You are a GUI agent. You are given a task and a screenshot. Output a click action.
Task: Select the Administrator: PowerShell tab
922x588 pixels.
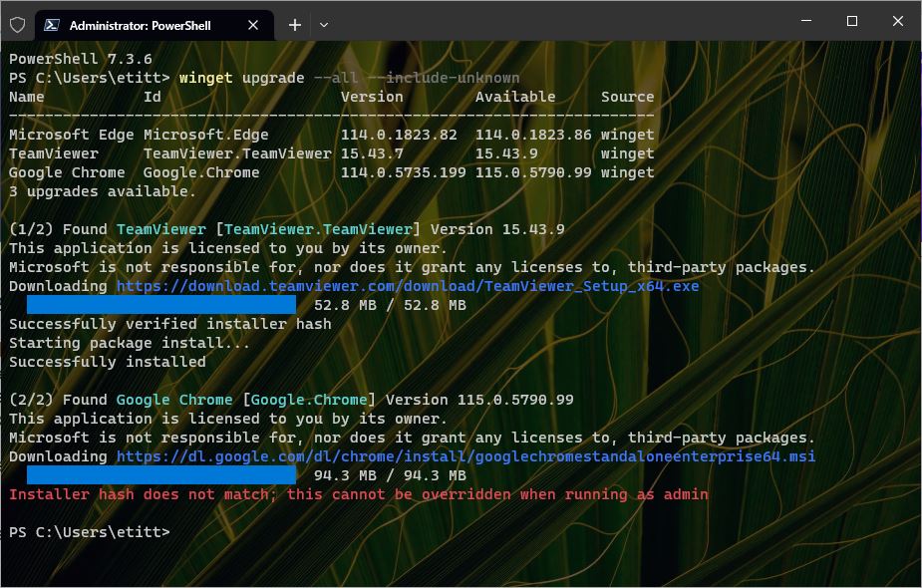(x=140, y=25)
